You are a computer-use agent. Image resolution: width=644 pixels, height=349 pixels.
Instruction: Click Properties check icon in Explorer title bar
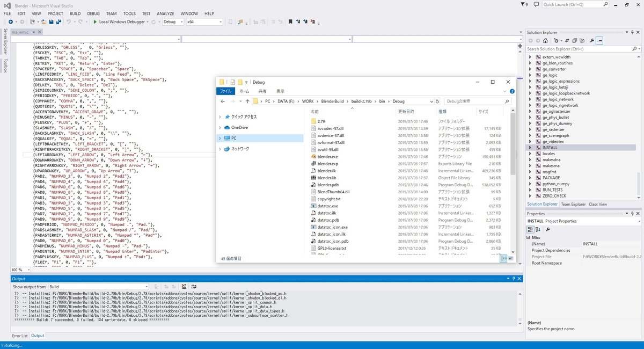[233, 82]
